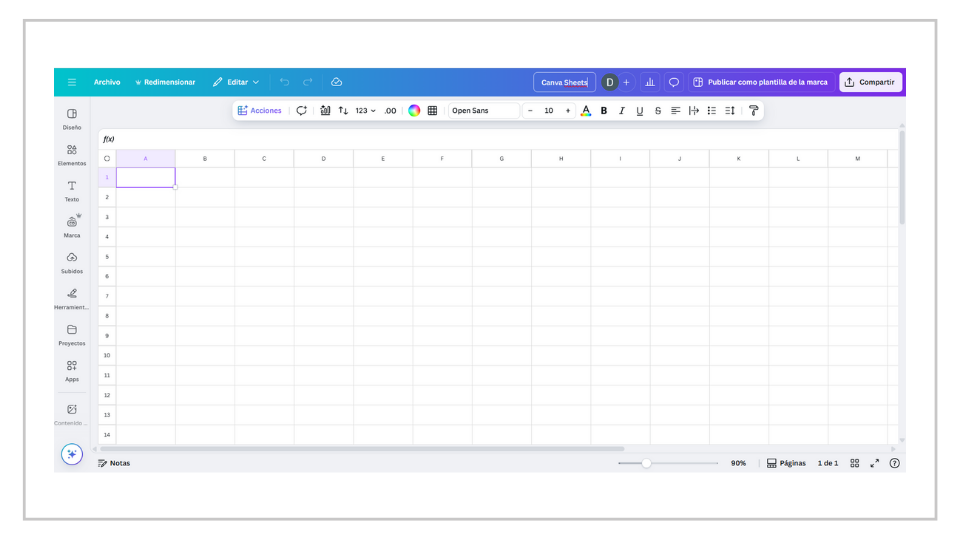Click the cloud save status icon
Screen dimensions: 960x540
point(337,82)
